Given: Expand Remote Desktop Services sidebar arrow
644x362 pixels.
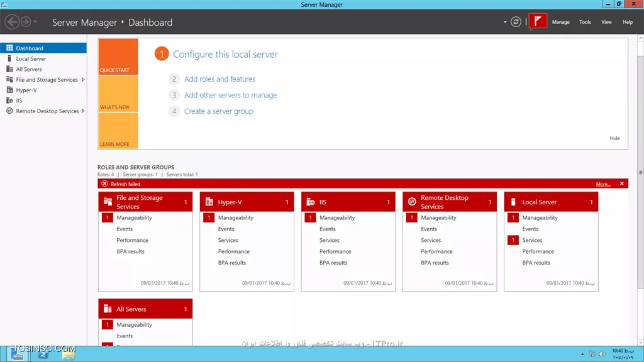Looking at the screenshot, I should coord(83,111).
